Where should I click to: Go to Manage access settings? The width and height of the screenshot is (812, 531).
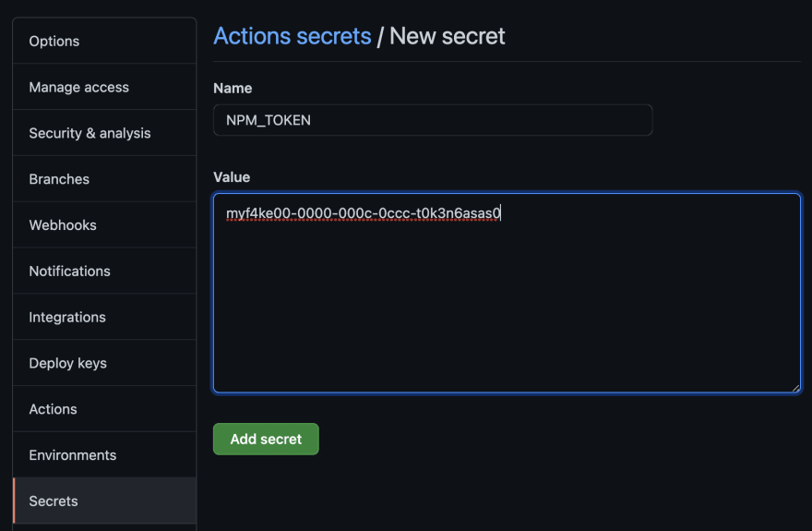coord(79,88)
